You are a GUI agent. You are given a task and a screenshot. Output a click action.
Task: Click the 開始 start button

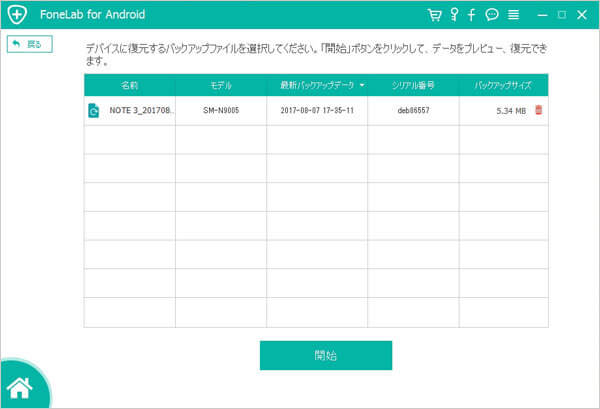coord(326,355)
